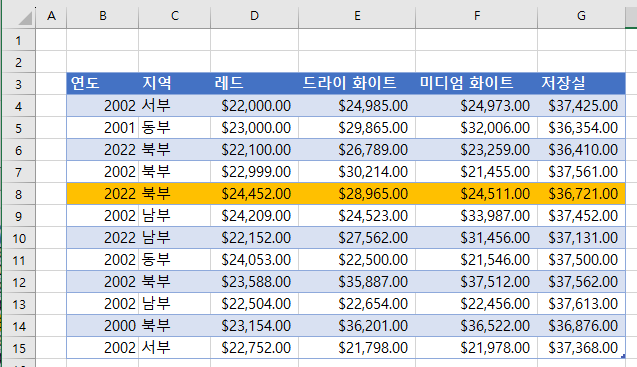Select column A header

(51, 16)
